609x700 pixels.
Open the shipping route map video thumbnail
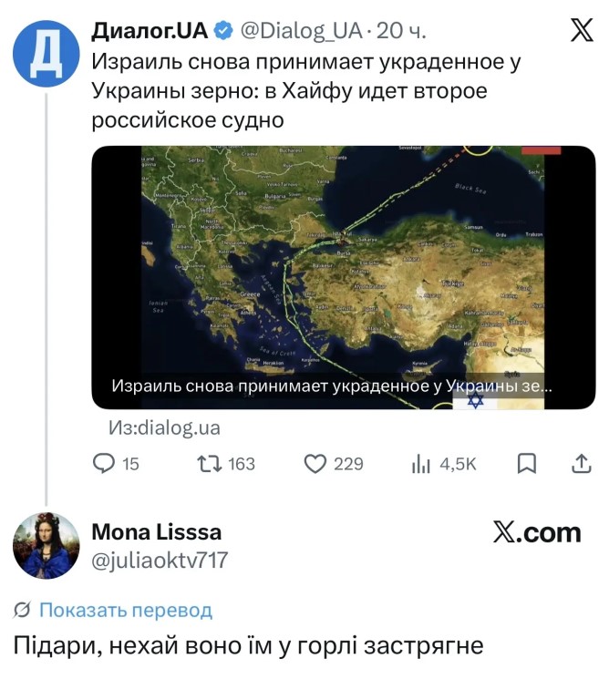pos(343,273)
